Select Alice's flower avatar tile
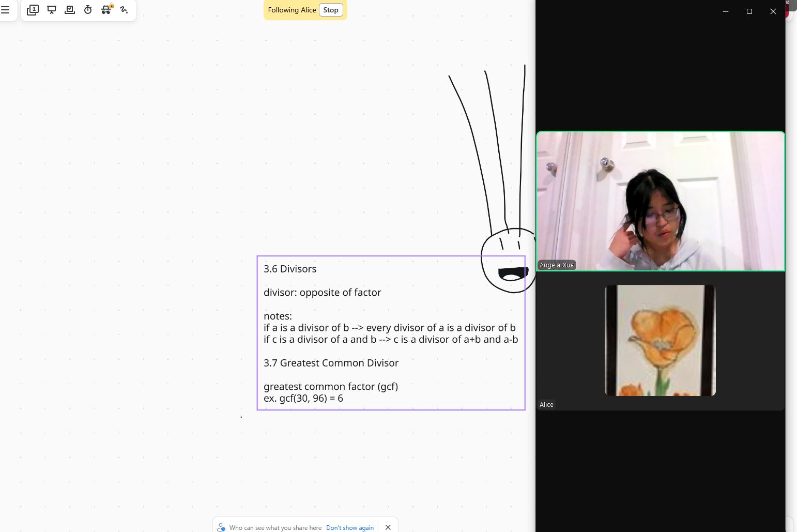 click(660, 340)
